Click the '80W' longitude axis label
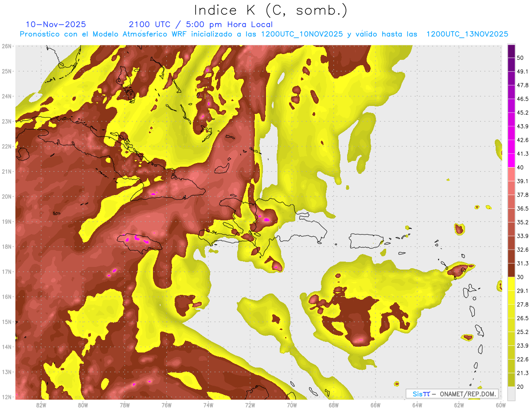The height and width of the screenshot is (411, 532). [83, 405]
